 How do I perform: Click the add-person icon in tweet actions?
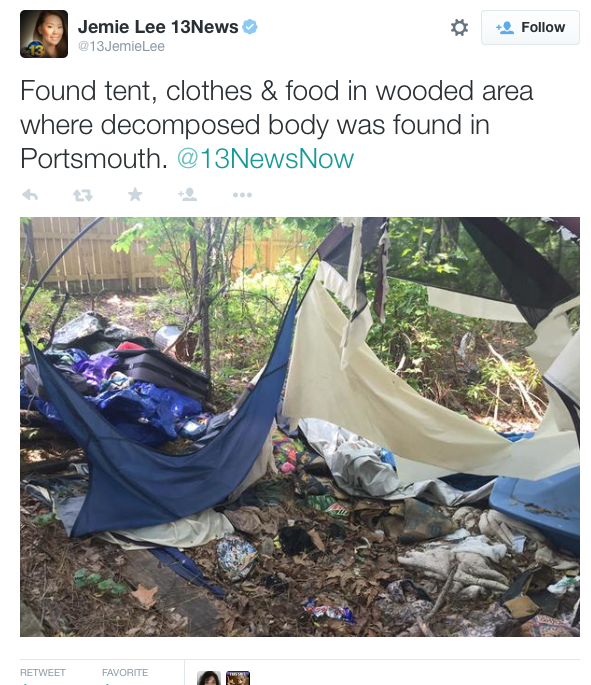click(x=188, y=194)
